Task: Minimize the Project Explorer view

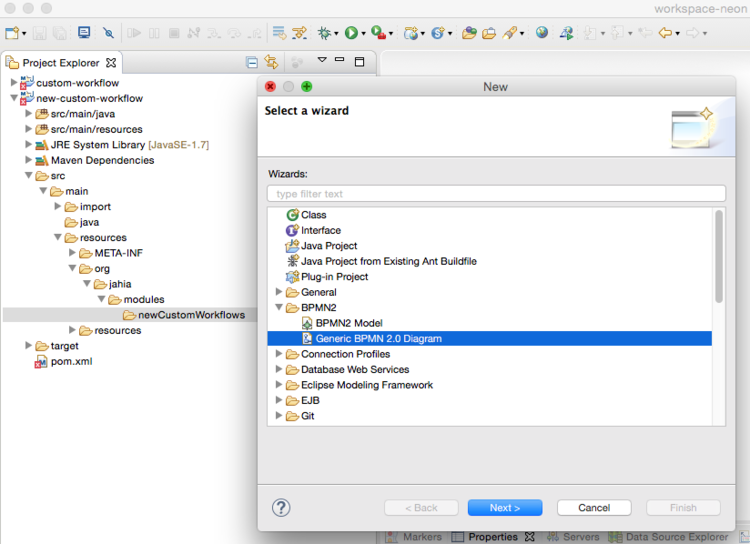Action: click(340, 60)
